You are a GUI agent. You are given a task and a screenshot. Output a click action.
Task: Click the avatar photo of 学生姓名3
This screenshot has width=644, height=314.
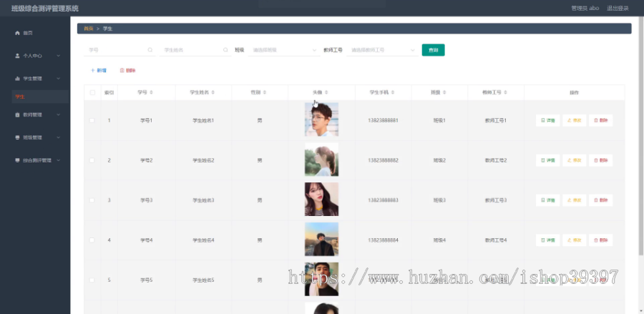tap(321, 199)
